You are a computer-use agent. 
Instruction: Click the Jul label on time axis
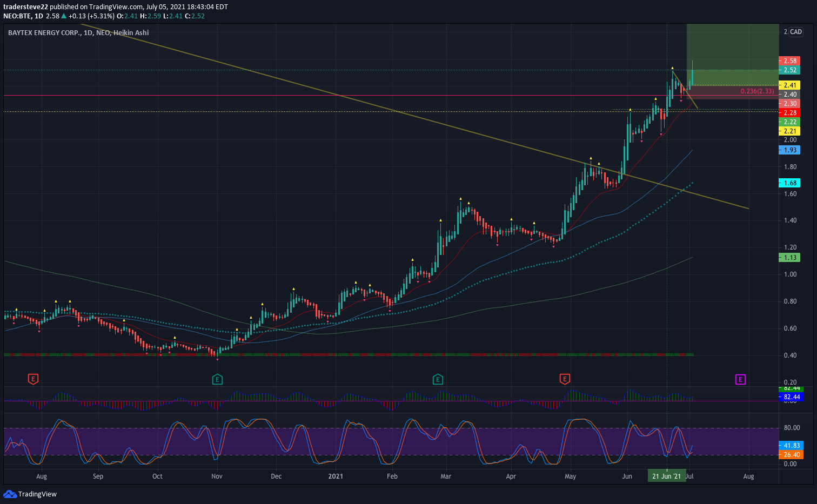tap(689, 476)
